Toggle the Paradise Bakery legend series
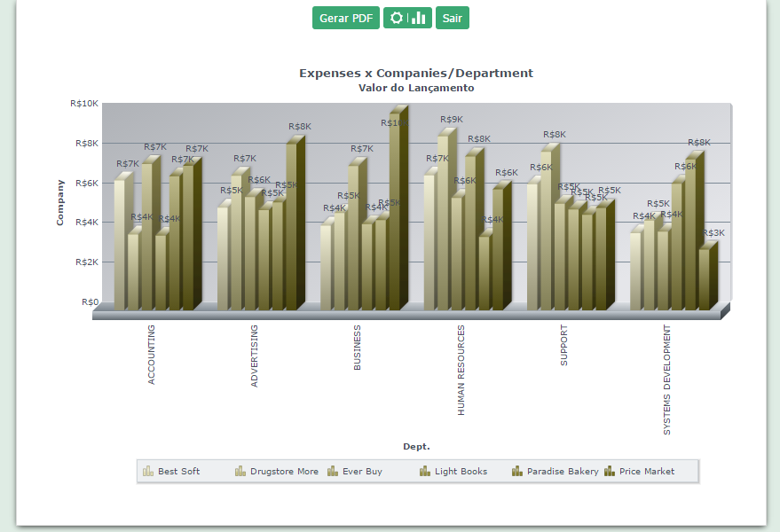 pos(517,472)
